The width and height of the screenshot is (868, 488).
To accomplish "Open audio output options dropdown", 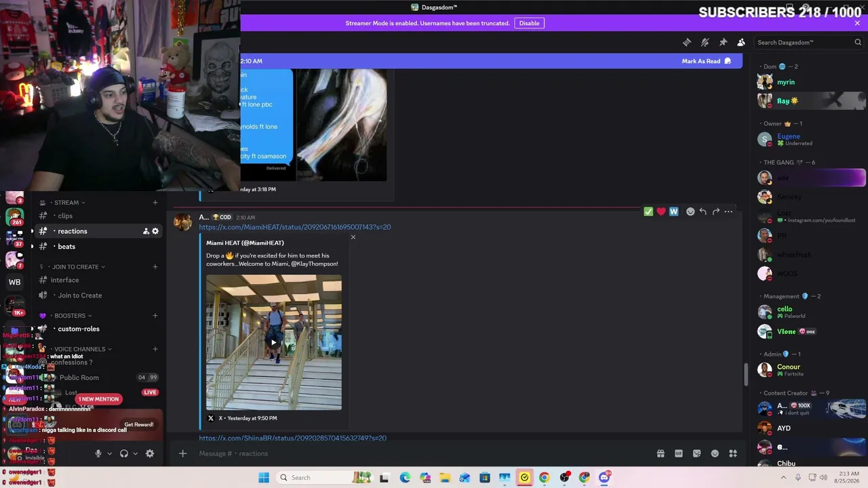I will pyautogui.click(x=135, y=453).
